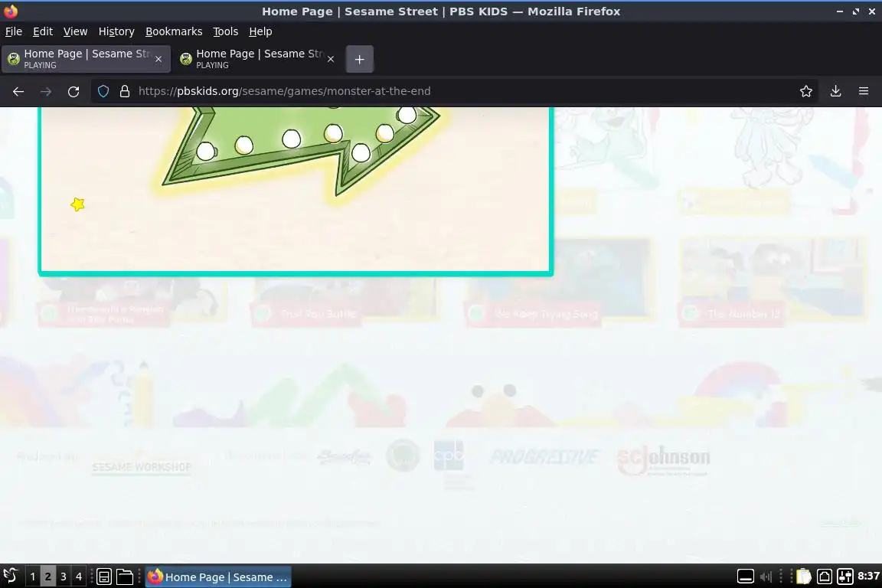Open a new tab with plus button
Screen dimensions: 882x588
[359, 59]
